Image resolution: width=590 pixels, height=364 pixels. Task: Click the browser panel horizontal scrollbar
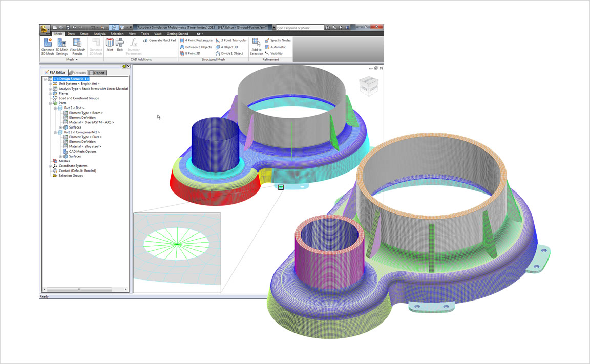tap(82, 289)
